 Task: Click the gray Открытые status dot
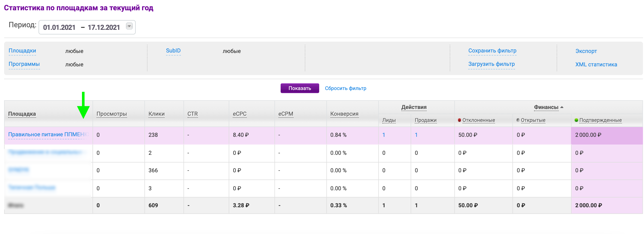tap(518, 120)
